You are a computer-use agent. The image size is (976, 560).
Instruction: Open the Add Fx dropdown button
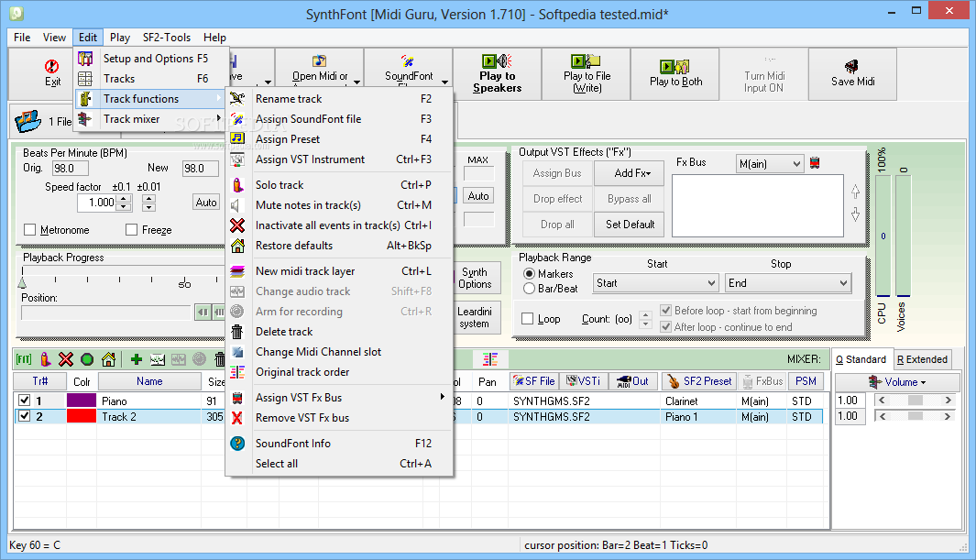(x=629, y=173)
